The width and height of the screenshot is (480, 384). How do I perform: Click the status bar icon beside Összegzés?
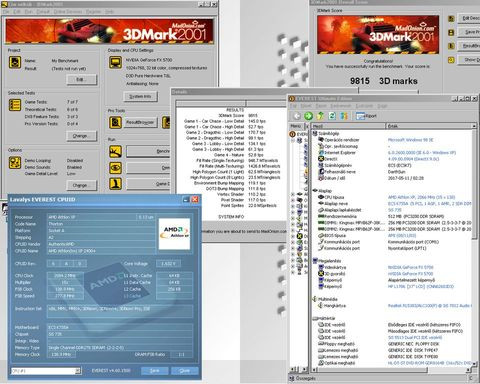292,378
